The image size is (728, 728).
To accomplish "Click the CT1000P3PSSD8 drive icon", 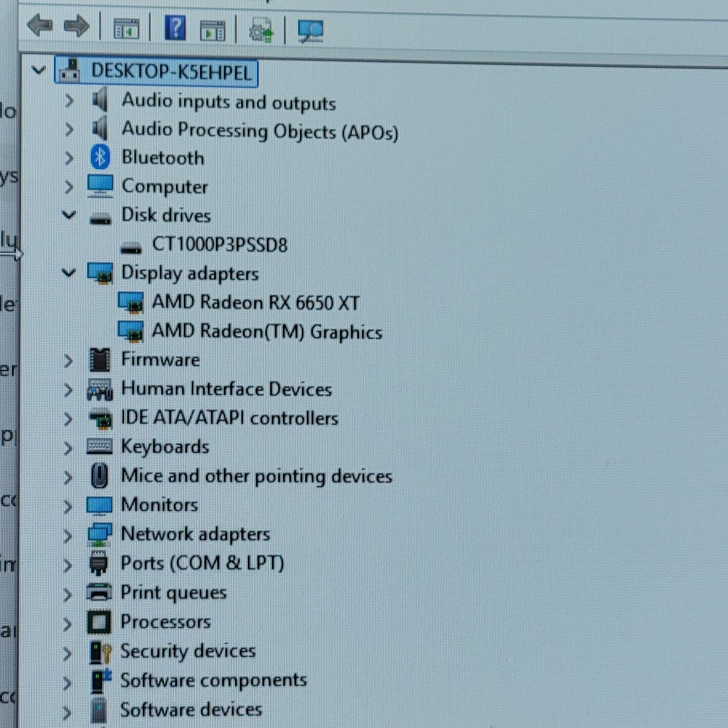I will point(131,247).
